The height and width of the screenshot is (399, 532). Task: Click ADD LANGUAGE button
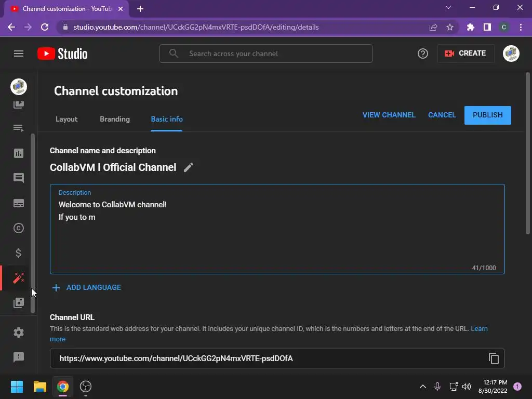coord(87,287)
